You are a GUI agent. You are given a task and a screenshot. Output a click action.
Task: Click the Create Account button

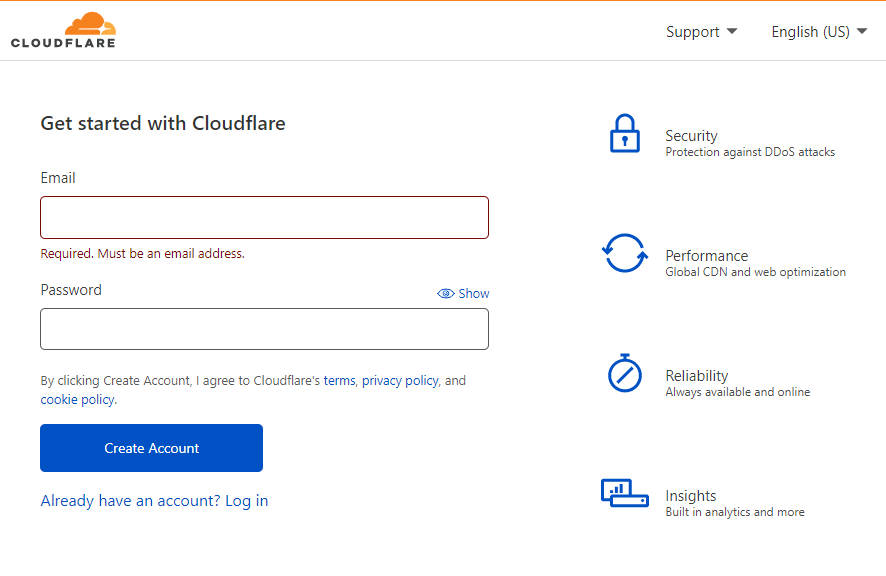[x=151, y=448]
